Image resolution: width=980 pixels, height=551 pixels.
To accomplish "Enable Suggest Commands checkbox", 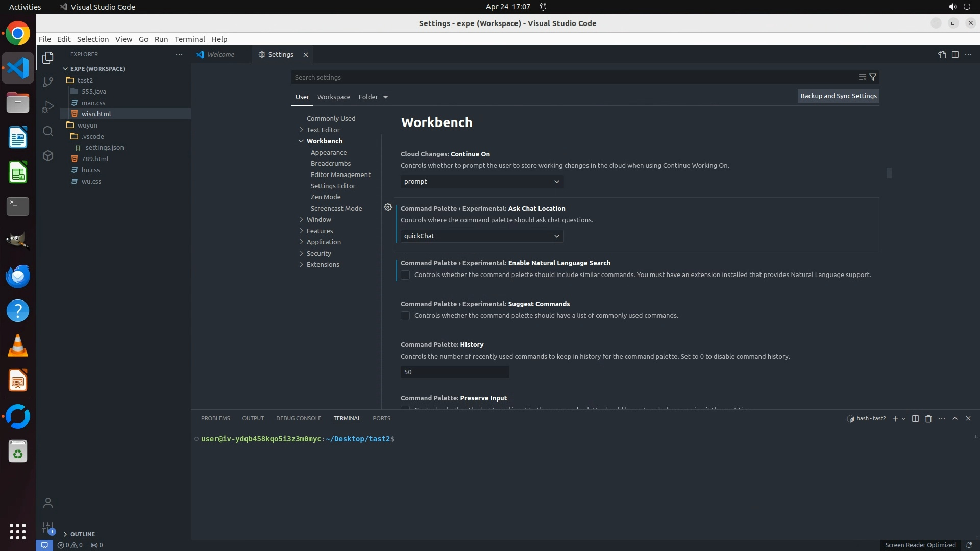I will [x=405, y=316].
